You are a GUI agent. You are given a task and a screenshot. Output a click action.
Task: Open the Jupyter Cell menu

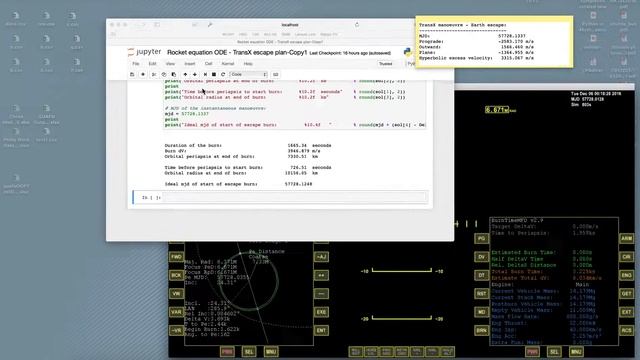209,64
